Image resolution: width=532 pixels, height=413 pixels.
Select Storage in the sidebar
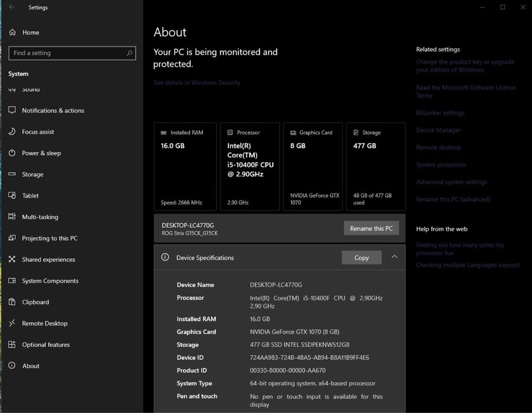click(x=32, y=174)
